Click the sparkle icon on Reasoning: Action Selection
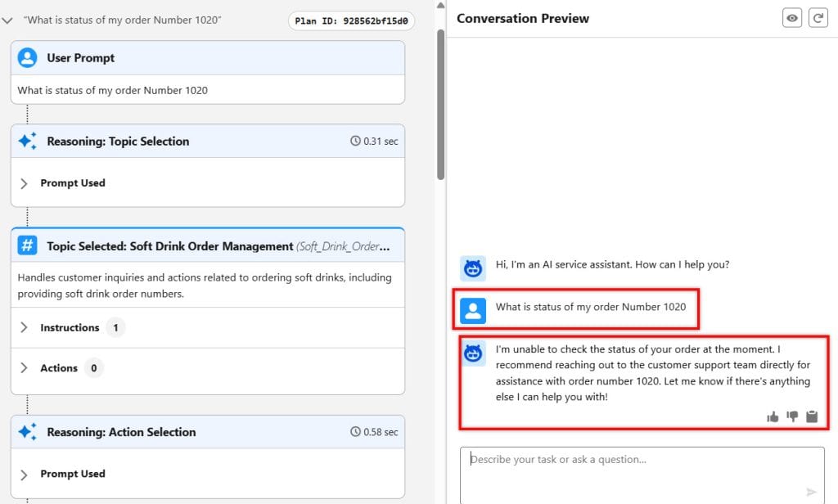 26,431
